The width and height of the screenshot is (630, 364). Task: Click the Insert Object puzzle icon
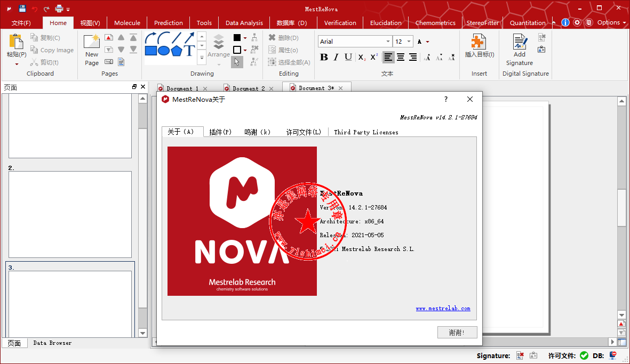click(479, 42)
